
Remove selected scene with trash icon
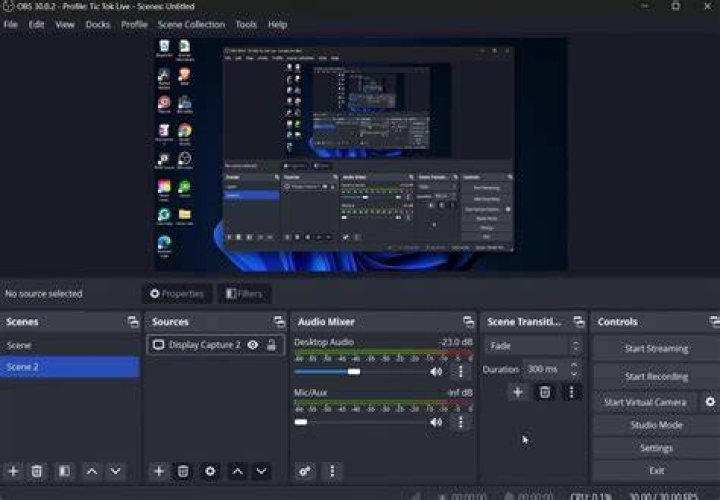tap(37, 471)
